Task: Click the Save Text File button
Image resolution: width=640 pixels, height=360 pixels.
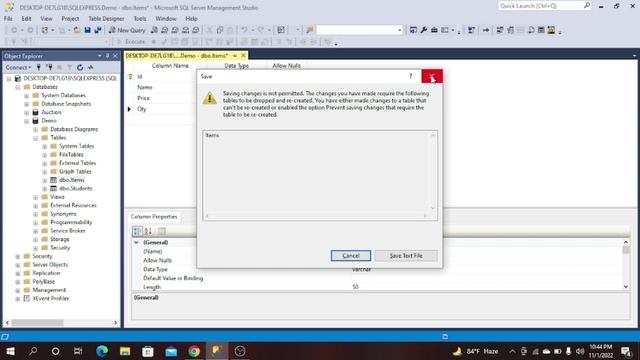Action: coord(406,256)
